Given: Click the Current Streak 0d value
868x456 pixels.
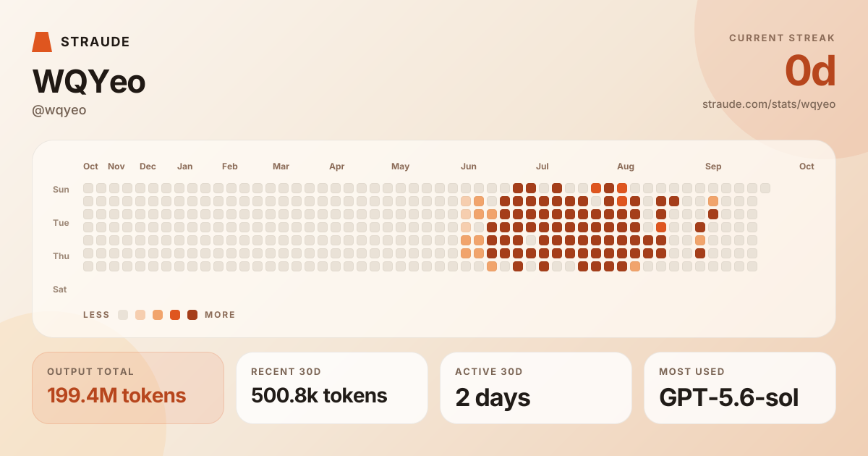Looking at the screenshot, I should click(x=810, y=71).
